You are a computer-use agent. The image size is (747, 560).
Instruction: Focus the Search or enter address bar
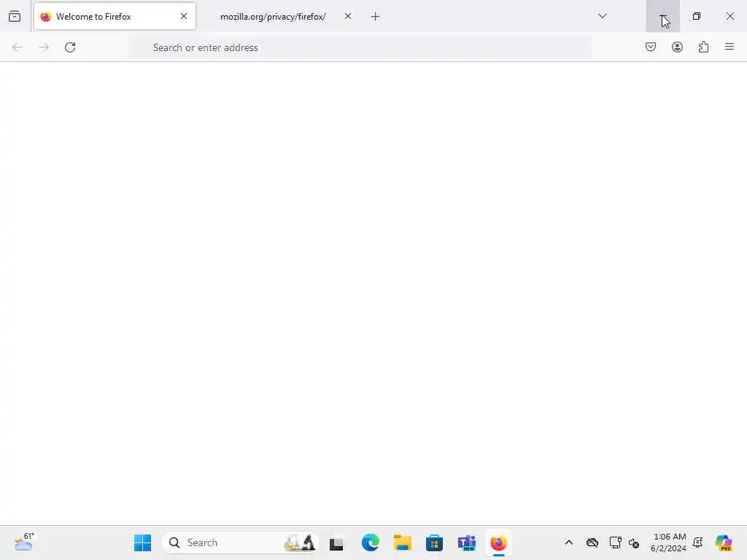(x=360, y=47)
